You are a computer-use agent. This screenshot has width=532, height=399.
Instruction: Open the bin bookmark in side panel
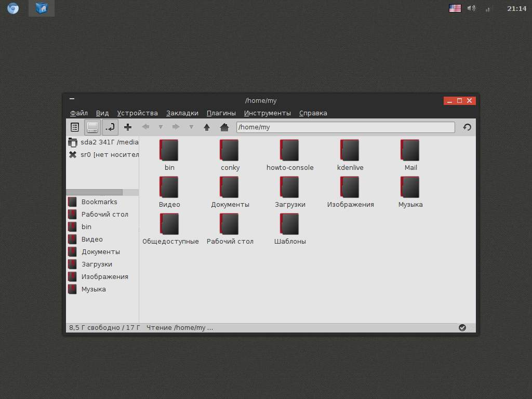102,227
